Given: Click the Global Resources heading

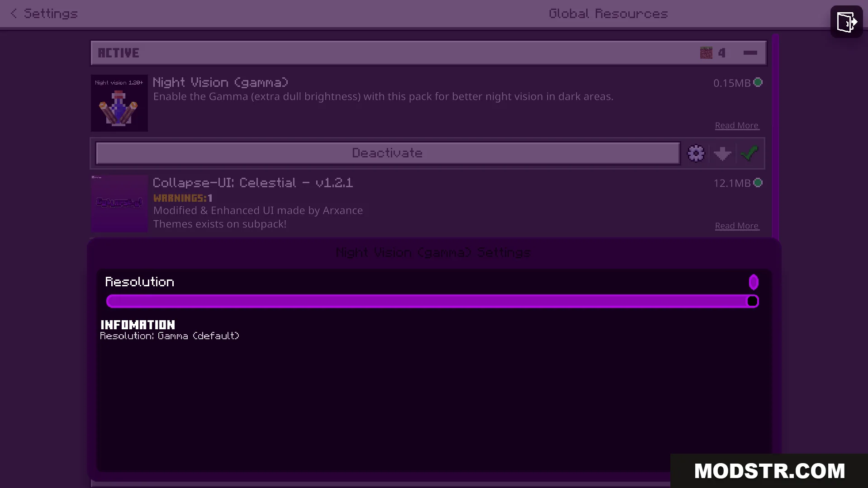Looking at the screenshot, I should tap(608, 14).
